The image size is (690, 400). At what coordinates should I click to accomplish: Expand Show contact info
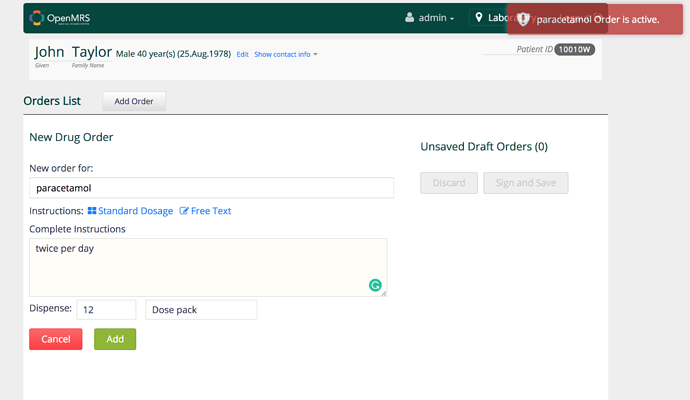pos(286,54)
